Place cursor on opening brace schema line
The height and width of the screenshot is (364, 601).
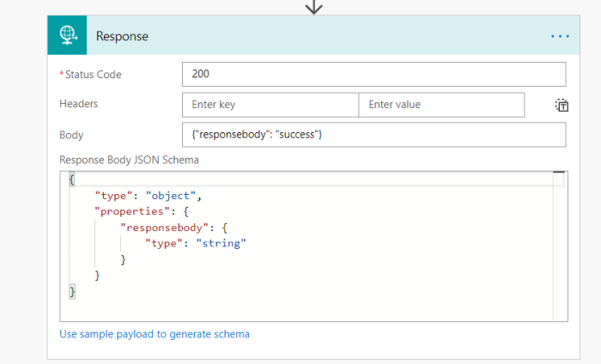point(72,180)
